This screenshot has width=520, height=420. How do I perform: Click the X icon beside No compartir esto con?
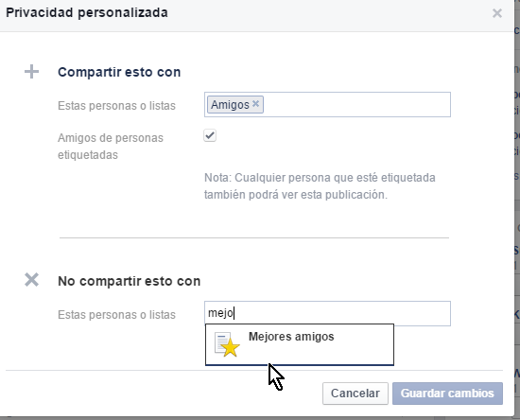pos(31,280)
